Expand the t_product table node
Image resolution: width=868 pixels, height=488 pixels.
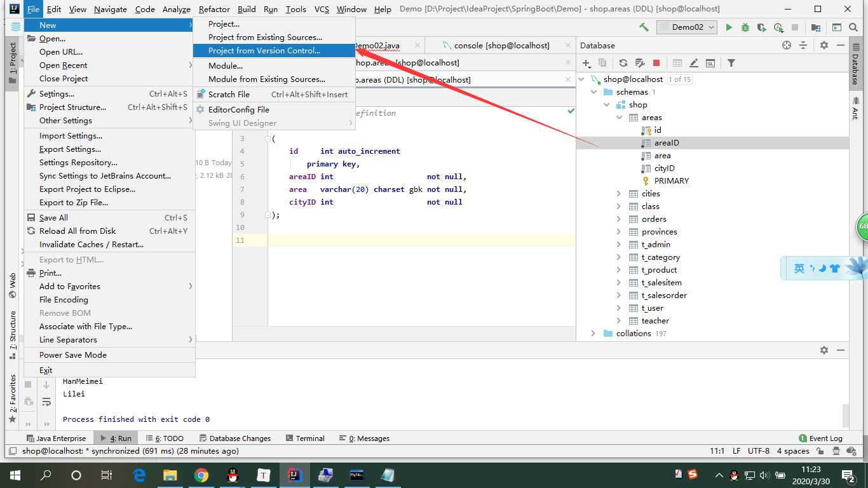[619, 270]
